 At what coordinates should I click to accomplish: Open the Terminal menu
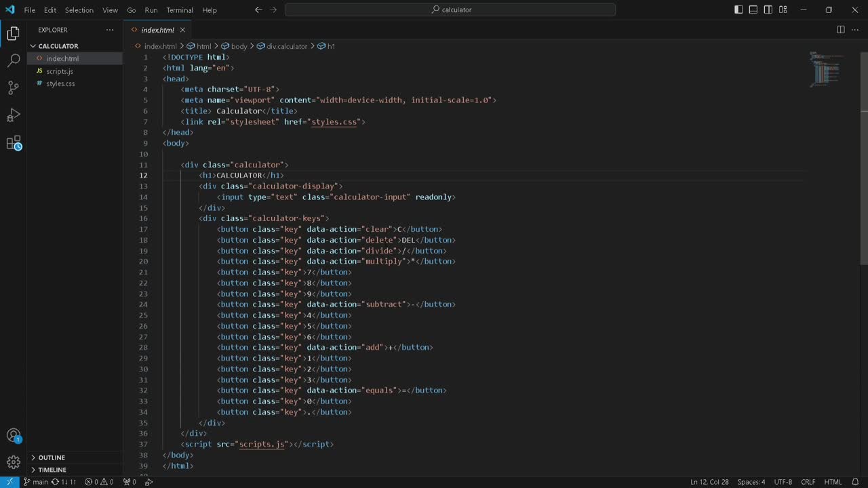tap(180, 10)
